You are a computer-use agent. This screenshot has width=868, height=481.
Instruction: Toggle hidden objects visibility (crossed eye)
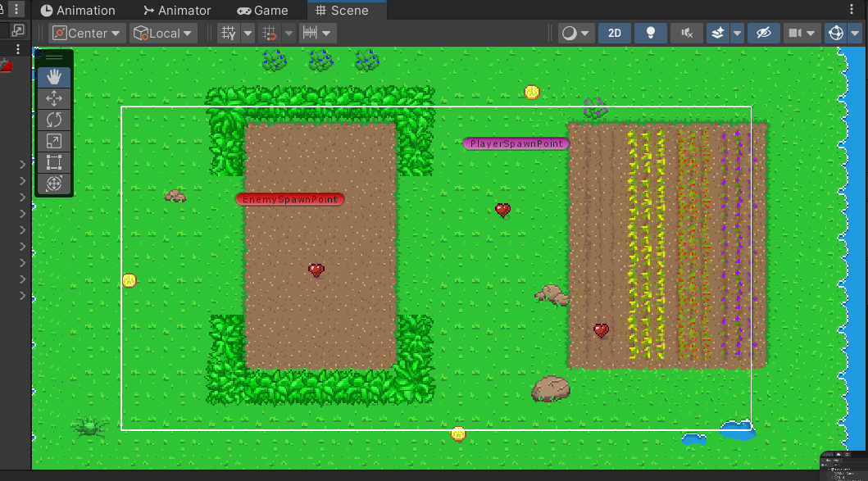pyautogui.click(x=763, y=34)
